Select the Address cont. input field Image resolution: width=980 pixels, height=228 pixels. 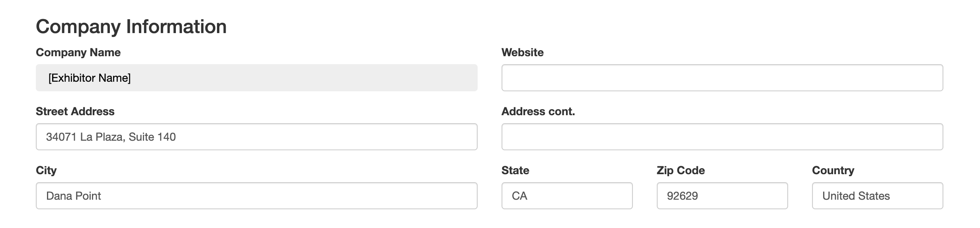[722, 137]
